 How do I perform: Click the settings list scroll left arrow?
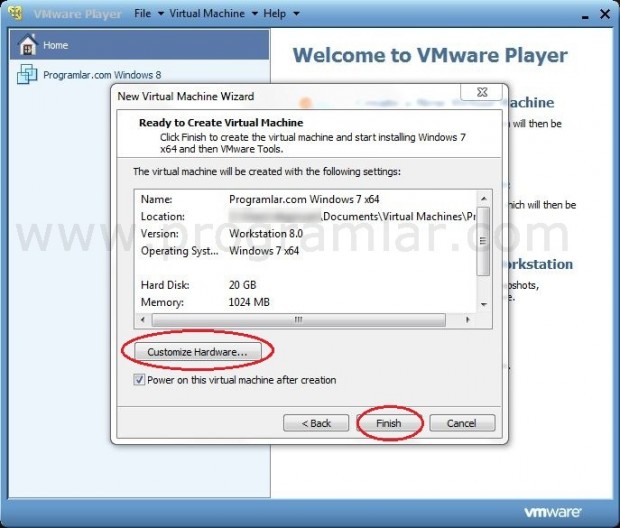pos(143,320)
